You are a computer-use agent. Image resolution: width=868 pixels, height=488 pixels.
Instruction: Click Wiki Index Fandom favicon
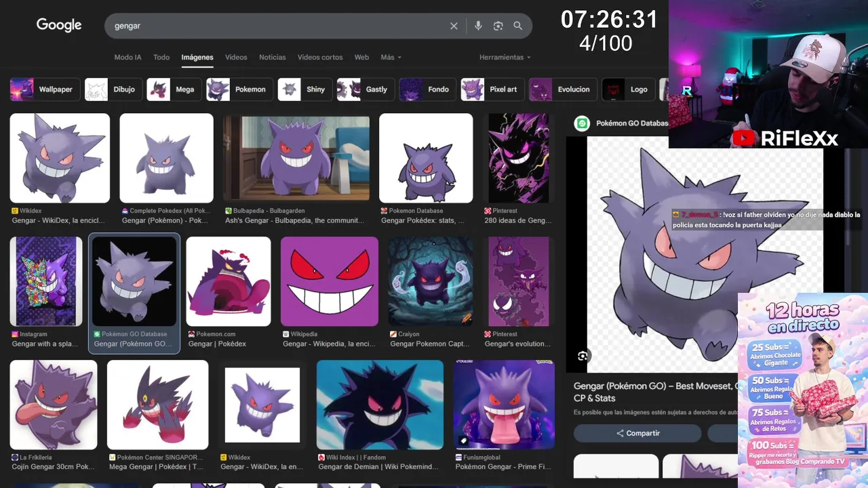[x=322, y=457]
